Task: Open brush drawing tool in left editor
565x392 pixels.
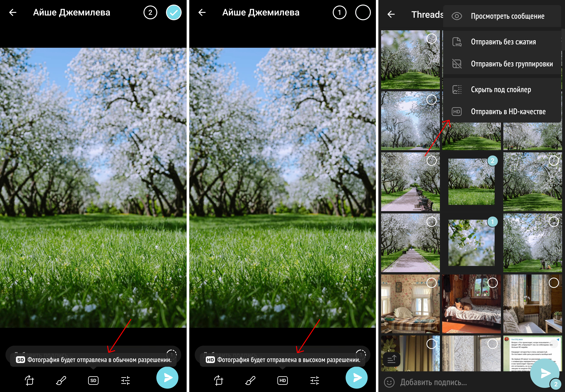Action: coord(61,381)
